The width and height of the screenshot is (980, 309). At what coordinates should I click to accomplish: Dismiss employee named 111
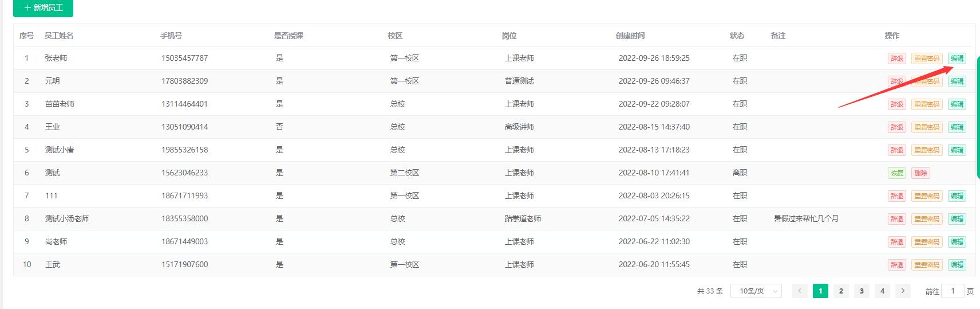pyautogui.click(x=896, y=196)
